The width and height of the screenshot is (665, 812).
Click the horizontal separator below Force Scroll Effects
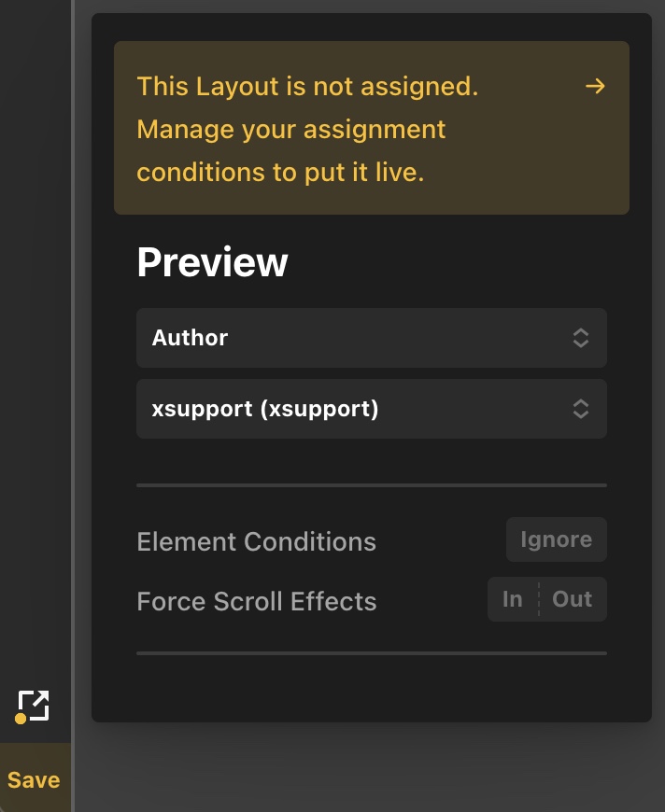(x=372, y=653)
